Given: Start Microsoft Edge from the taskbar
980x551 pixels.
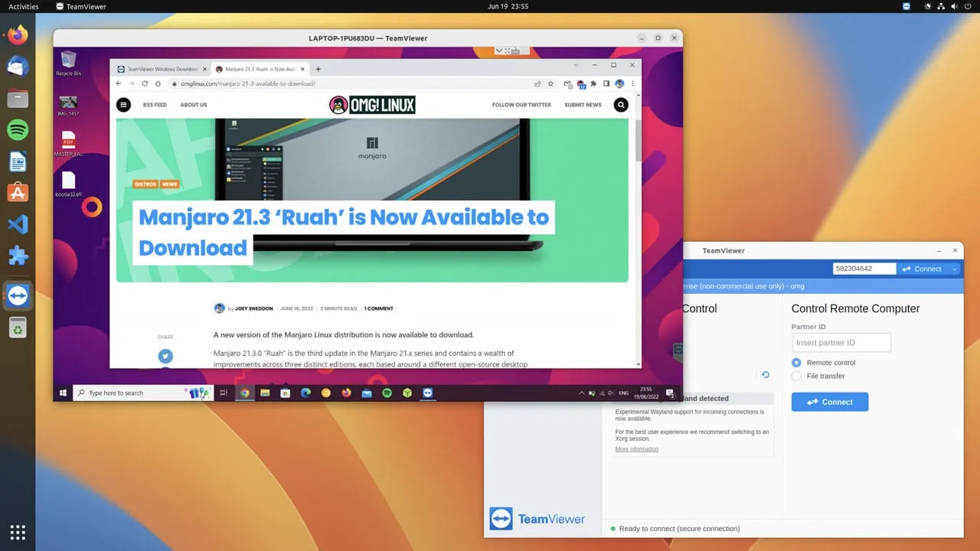Looking at the screenshot, I should pos(305,393).
